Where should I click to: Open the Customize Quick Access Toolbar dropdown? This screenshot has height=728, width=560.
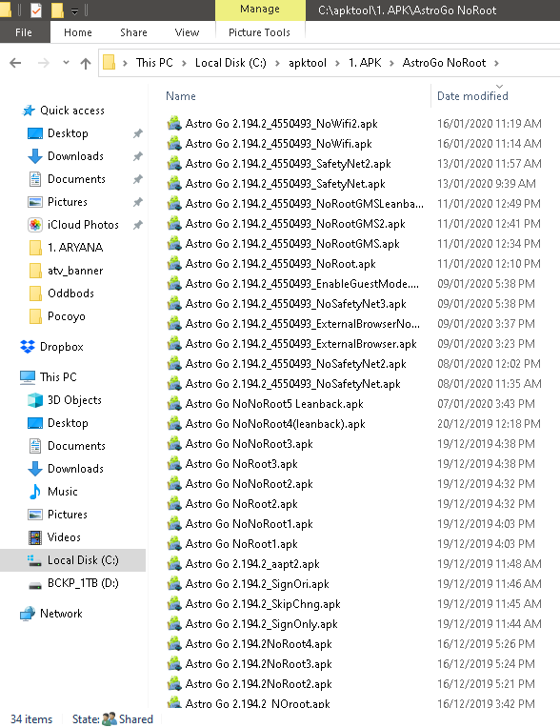click(74, 10)
